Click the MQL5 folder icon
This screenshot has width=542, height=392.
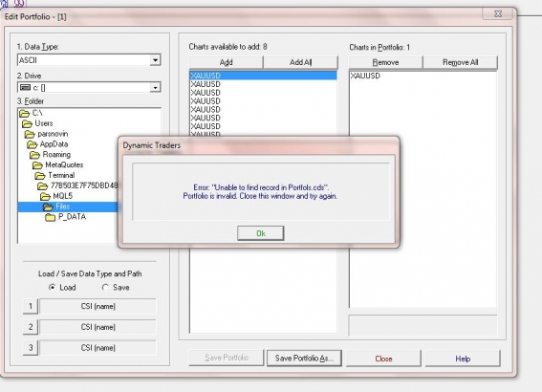(x=45, y=196)
